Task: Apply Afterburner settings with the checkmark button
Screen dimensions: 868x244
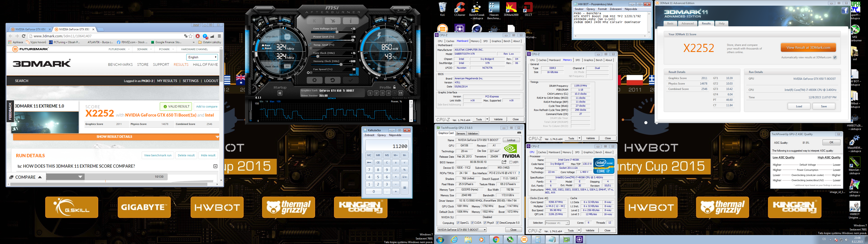Action: tap(350, 80)
